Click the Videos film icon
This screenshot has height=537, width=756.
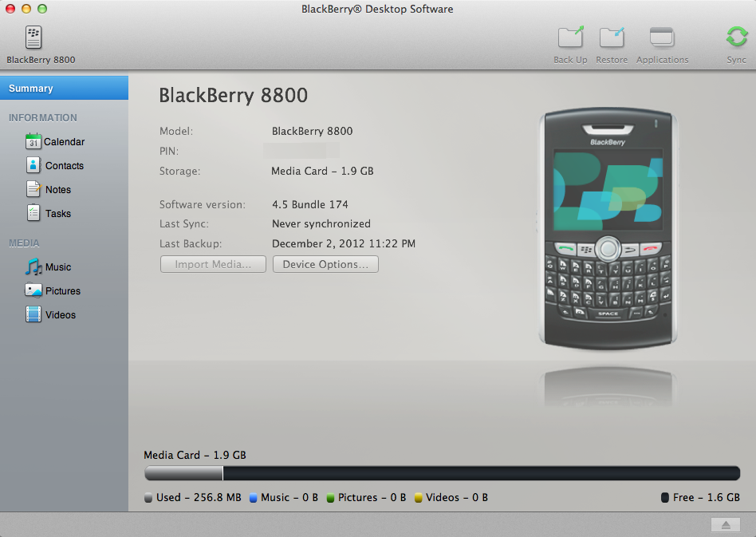[33, 314]
